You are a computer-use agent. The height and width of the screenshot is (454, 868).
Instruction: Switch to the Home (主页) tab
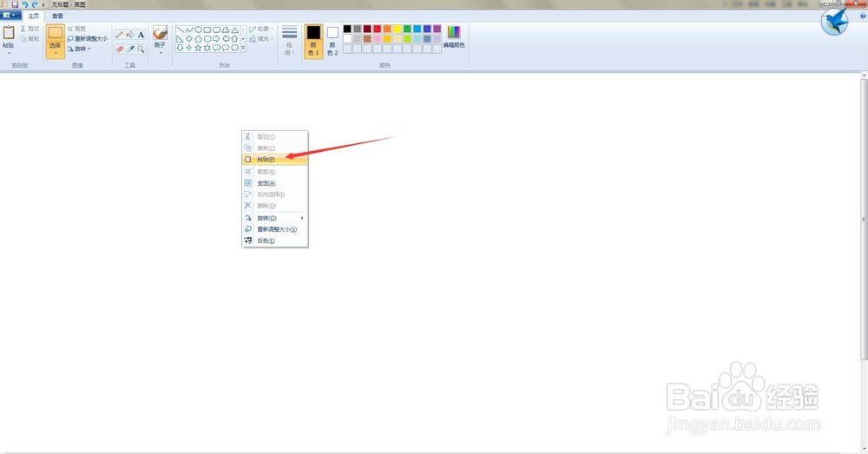click(x=34, y=16)
